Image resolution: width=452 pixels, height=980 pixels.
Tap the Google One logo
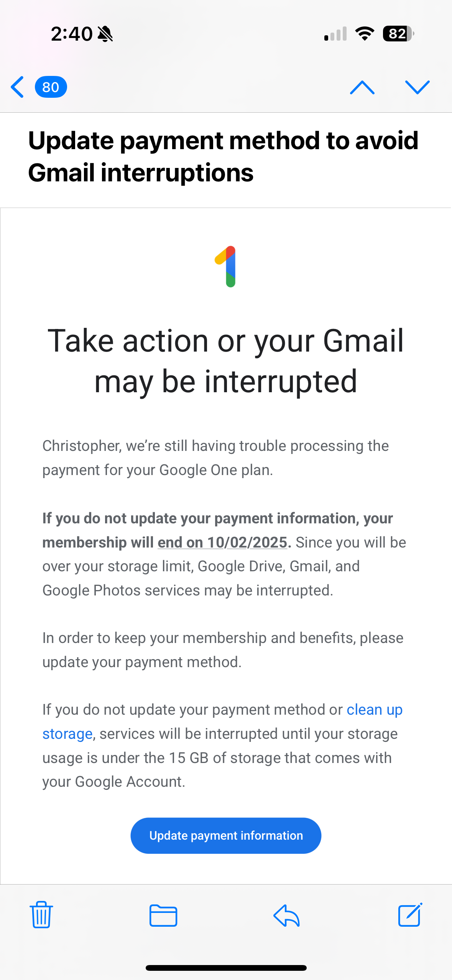click(x=226, y=266)
